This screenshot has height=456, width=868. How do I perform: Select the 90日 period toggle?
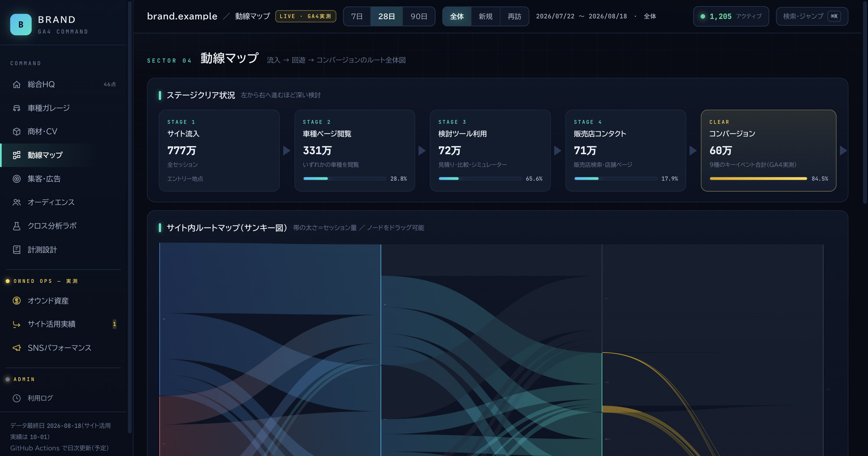point(419,16)
